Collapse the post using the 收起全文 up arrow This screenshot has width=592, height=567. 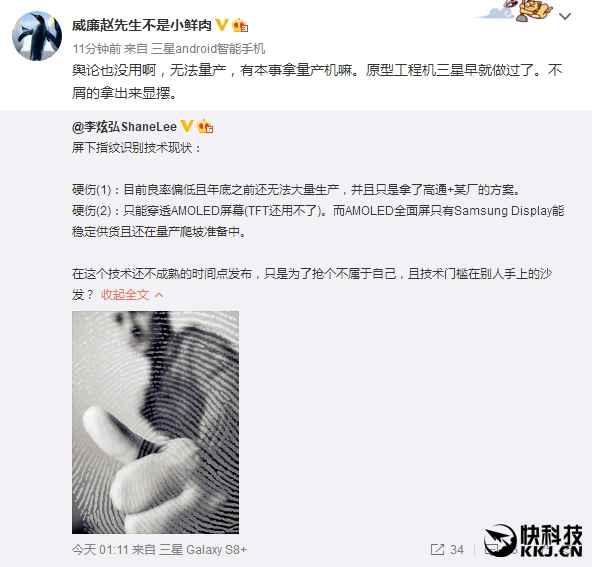tap(159, 295)
